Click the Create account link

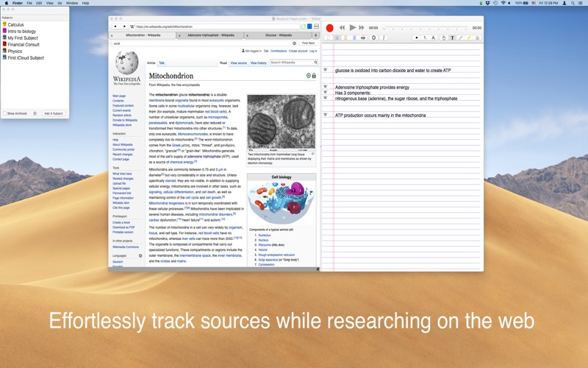[298, 51]
